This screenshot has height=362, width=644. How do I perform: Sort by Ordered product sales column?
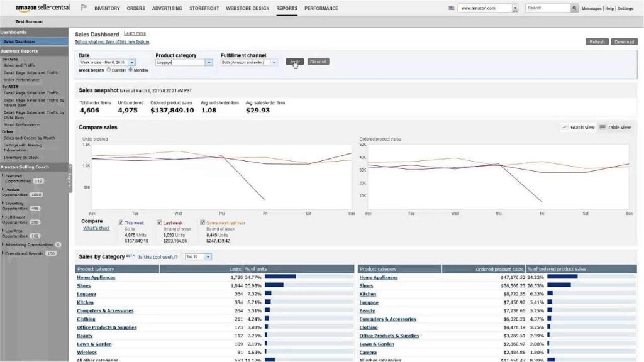click(483, 269)
